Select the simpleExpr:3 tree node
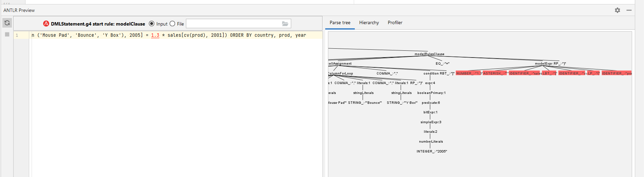 [x=431, y=122]
